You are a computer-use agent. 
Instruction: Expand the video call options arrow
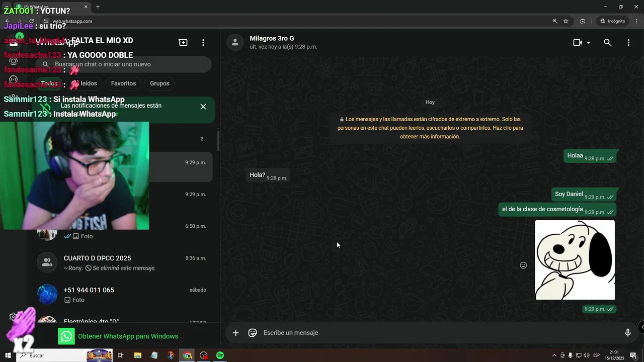pos(588,43)
